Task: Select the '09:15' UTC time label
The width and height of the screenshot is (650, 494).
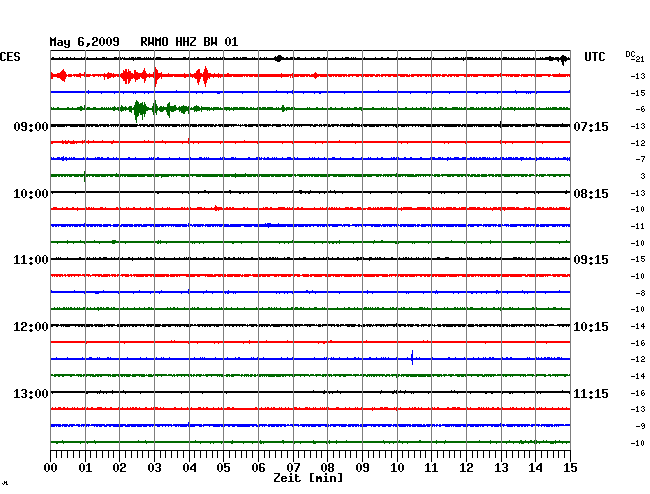Action: [x=591, y=260]
